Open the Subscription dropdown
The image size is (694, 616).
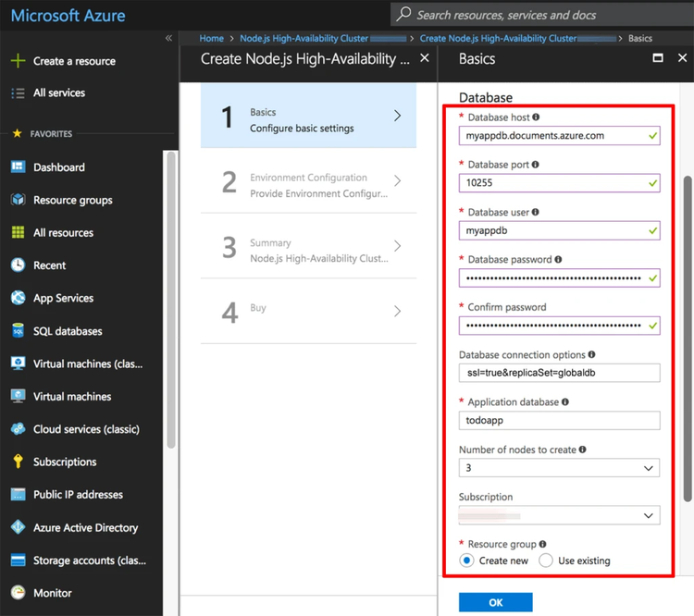559,515
